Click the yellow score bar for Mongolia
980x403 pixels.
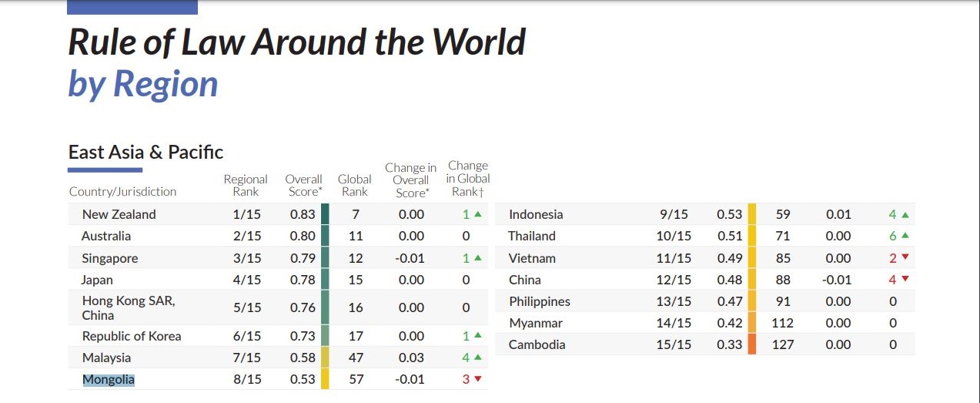[x=325, y=379]
